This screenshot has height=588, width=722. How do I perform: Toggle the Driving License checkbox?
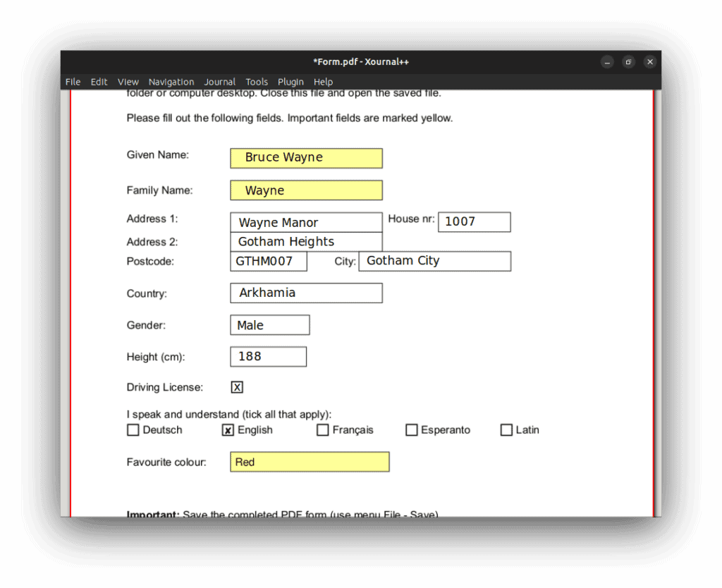coord(237,387)
